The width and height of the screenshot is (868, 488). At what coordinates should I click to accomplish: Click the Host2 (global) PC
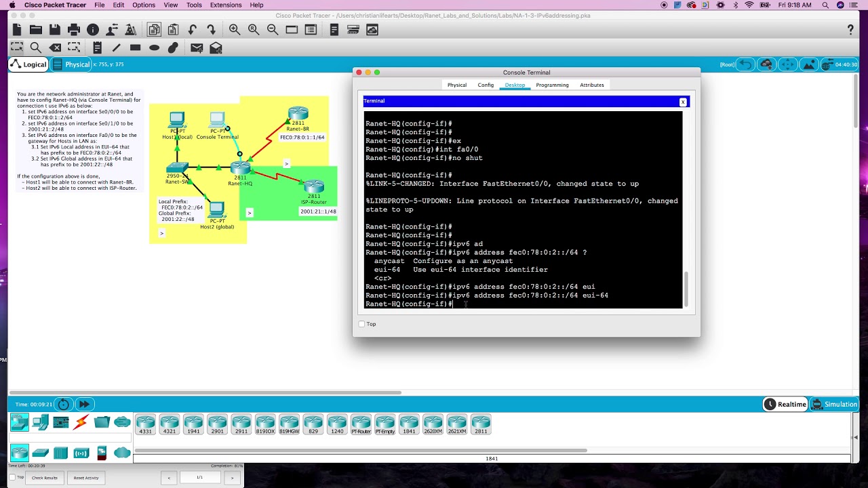(217, 211)
